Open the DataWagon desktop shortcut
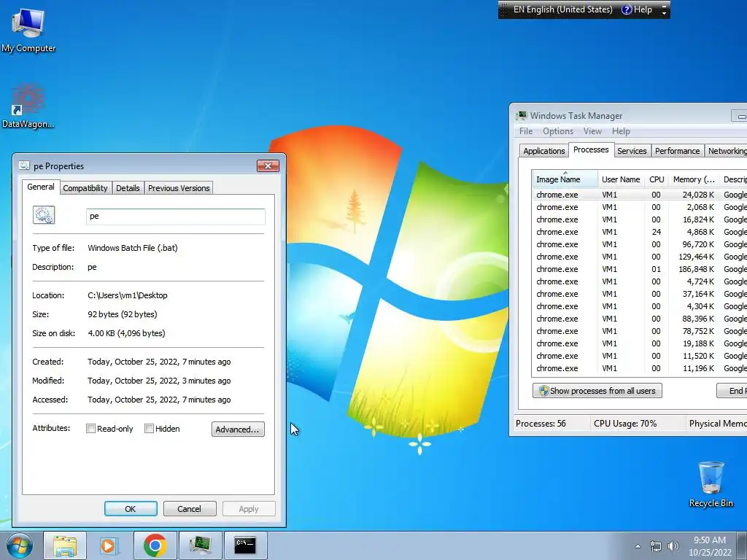Image resolution: width=747 pixels, height=560 pixels. pos(28,106)
